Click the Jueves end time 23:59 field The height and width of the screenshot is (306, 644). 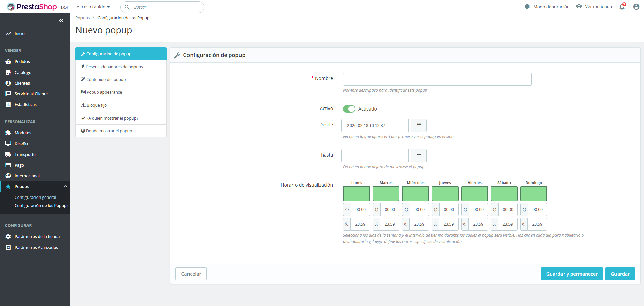point(449,224)
